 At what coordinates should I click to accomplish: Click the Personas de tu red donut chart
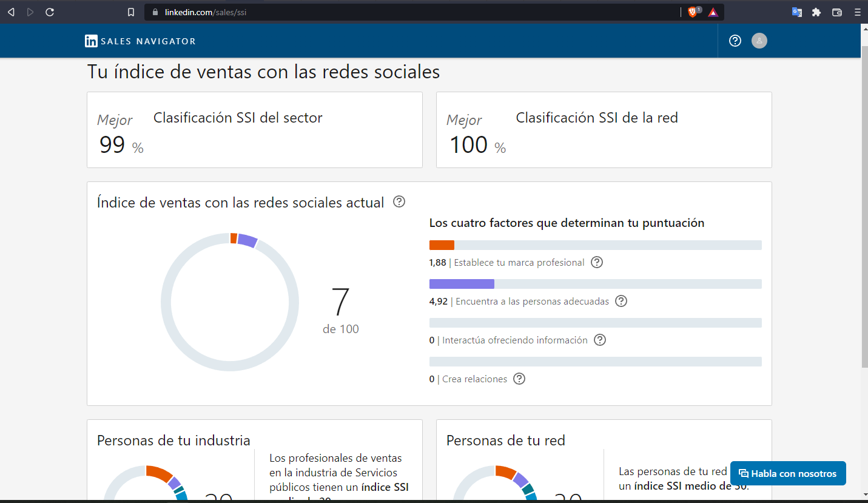[x=496, y=482]
